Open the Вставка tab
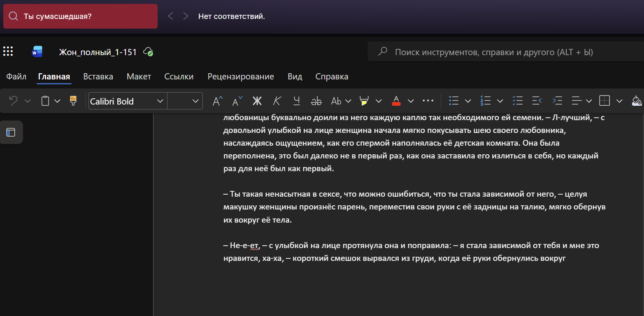Viewport: 644px width, 316px height. tap(98, 77)
